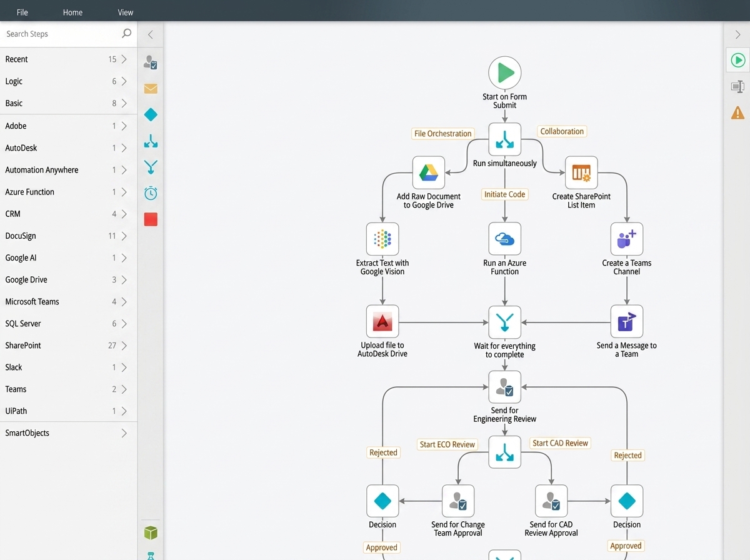Expand the Logic category

[x=69, y=81]
